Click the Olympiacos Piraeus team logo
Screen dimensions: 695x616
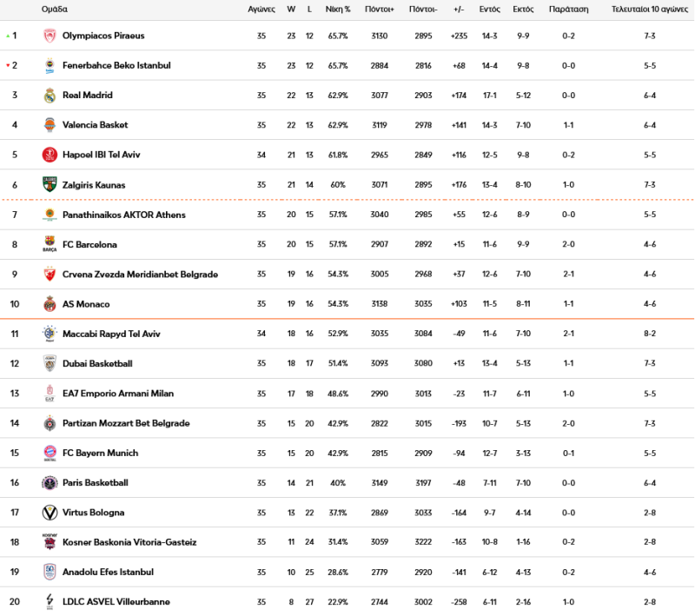(48, 36)
